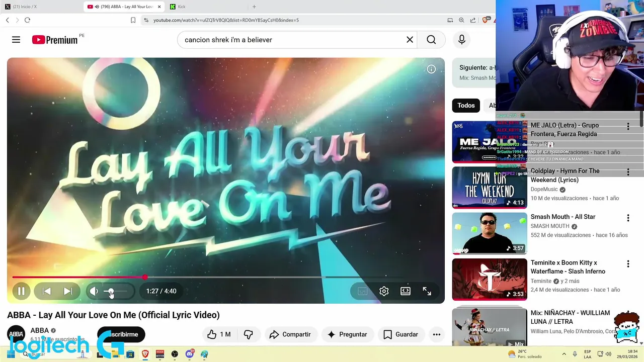Bookmark this page icon
Screen dimensions: 644x362
pyautogui.click(x=133, y=20)
